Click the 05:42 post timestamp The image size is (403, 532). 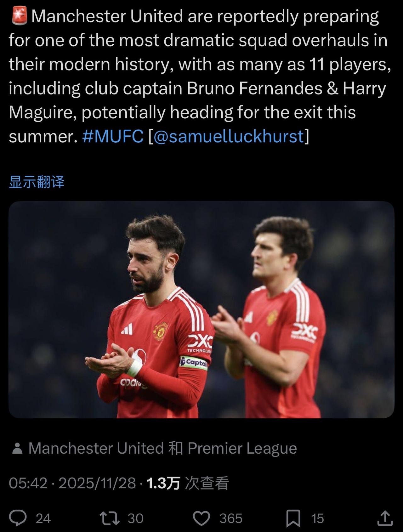(x=28, y=483)
